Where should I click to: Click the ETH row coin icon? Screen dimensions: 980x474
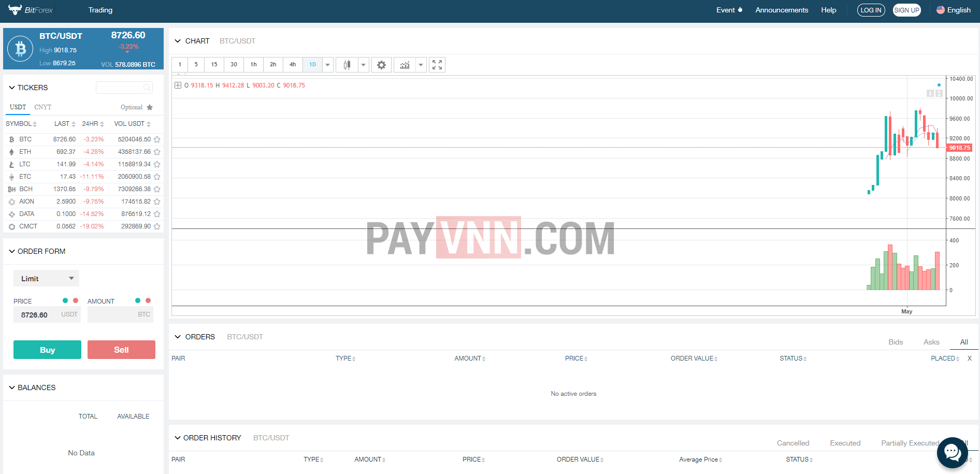coord(11,152)
